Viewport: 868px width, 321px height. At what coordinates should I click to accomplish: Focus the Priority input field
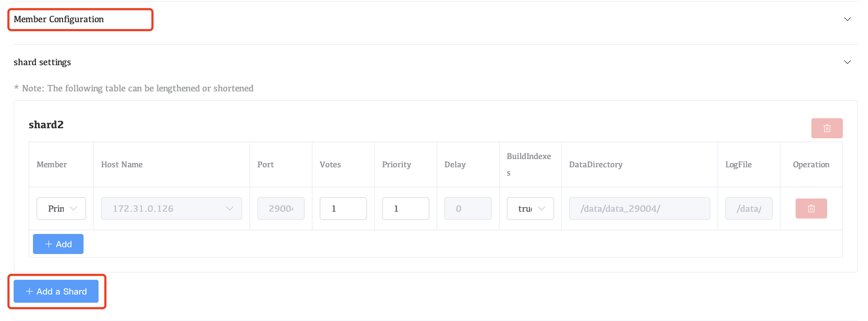(405, 209)
